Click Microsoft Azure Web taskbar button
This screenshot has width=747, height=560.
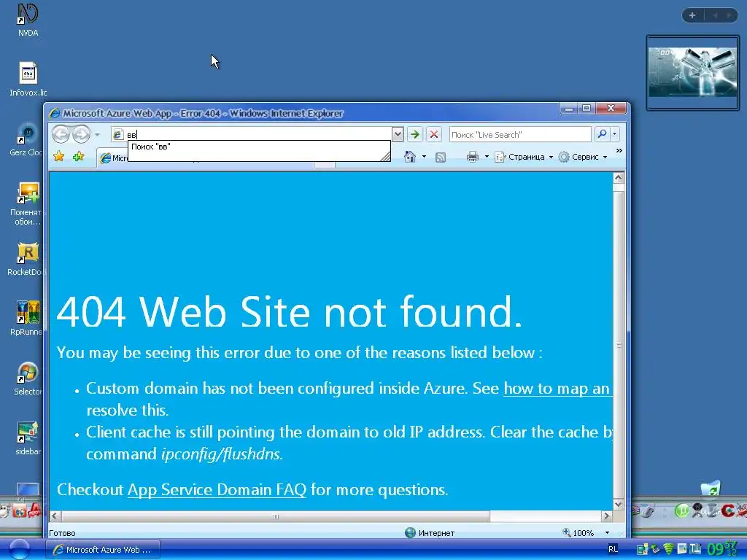point(103,550)
